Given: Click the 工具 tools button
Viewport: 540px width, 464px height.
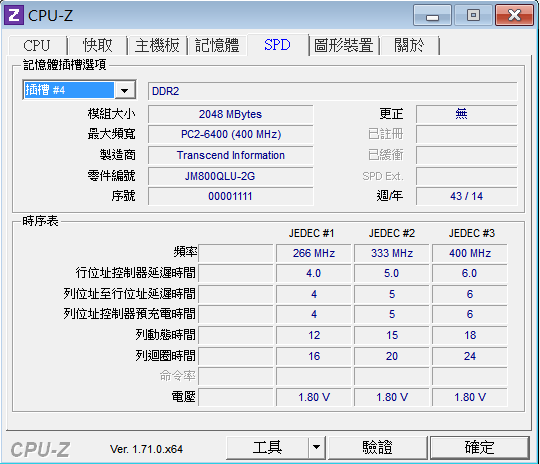Looking at the screenshot, I should point(267,448).
